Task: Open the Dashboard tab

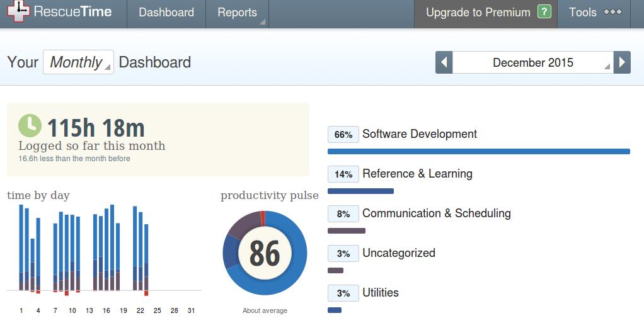Action: coord(166,13)
